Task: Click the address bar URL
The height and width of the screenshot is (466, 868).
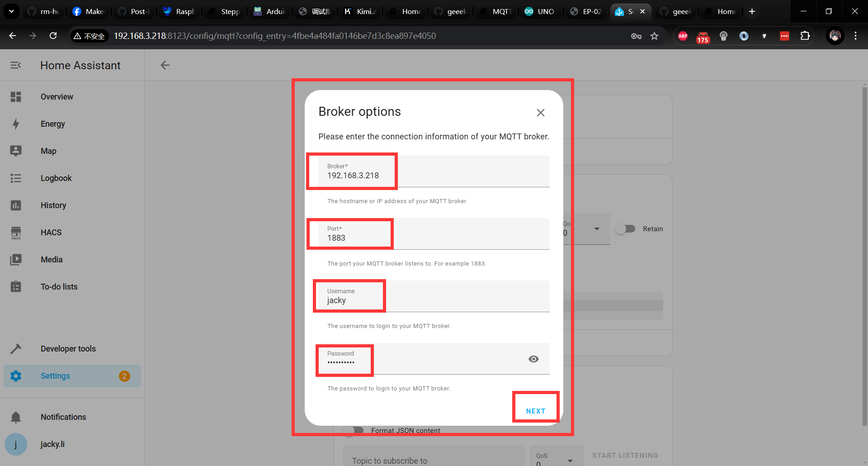Action: coord(275,36)
